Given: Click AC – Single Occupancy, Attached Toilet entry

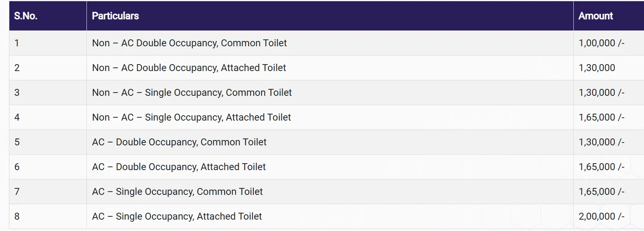Looking at the screenshot, I should pyautogui.click(x=177, y=216).
